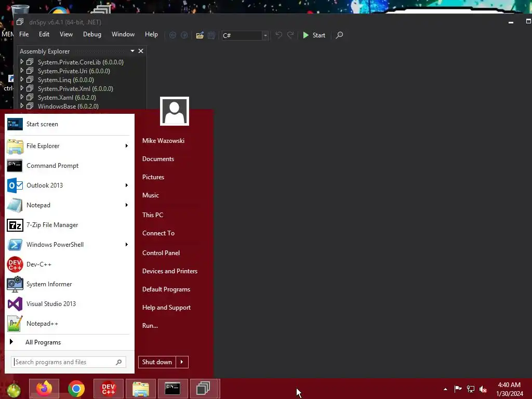Open the Help menu in dnSpy
The image size is (532, 399).
tap(151, 34)
